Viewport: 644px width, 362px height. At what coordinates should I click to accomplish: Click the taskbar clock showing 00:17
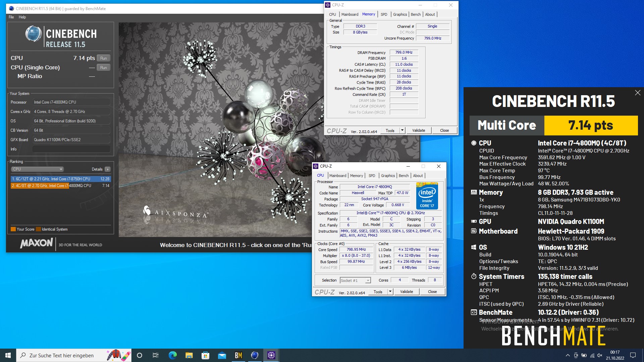point(615,355)
